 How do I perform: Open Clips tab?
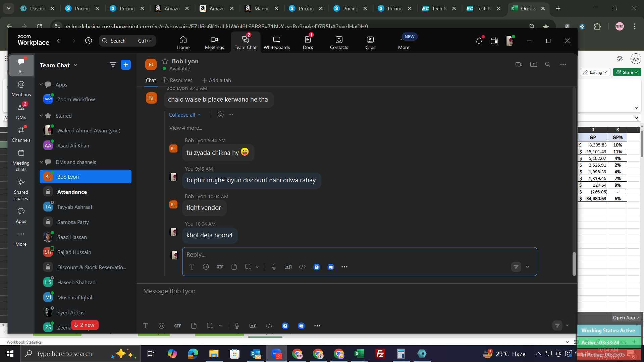click(x=370, y=43)
